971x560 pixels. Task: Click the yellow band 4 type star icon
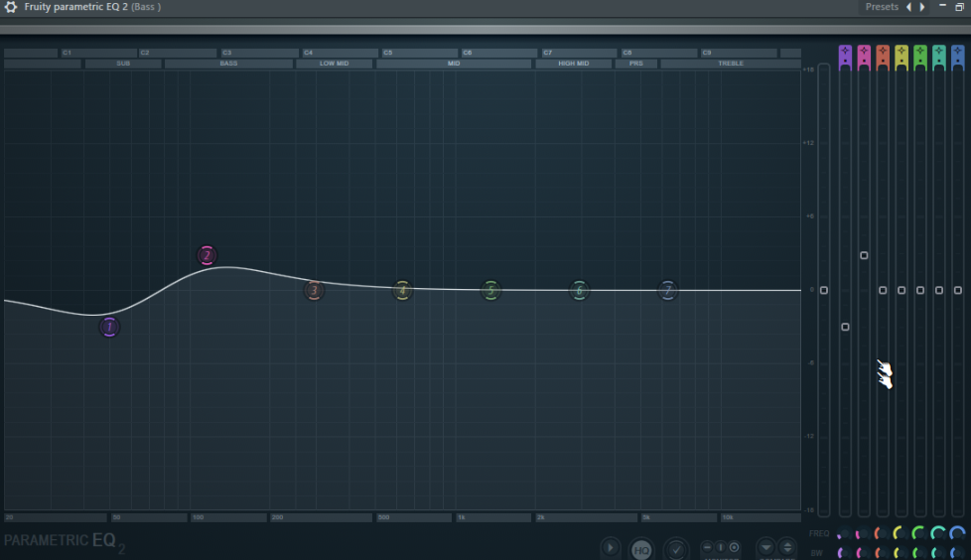click(902, 52)
